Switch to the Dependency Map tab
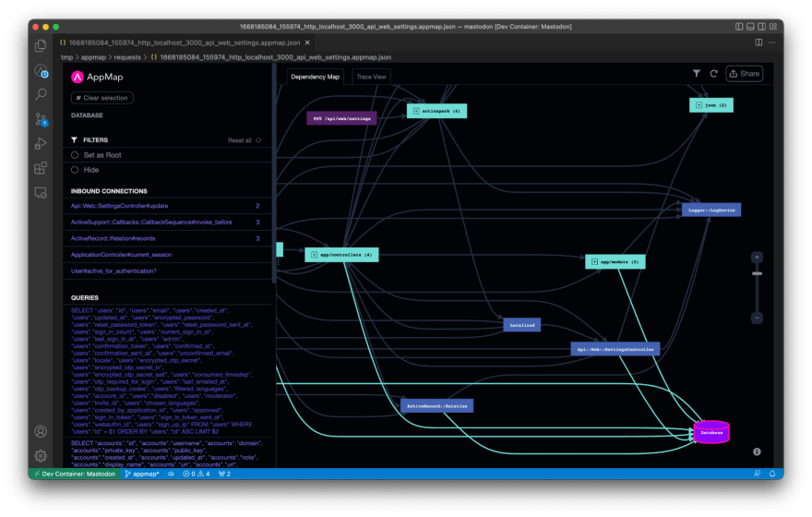Screen dimensions: 812x517 point(315,77)
